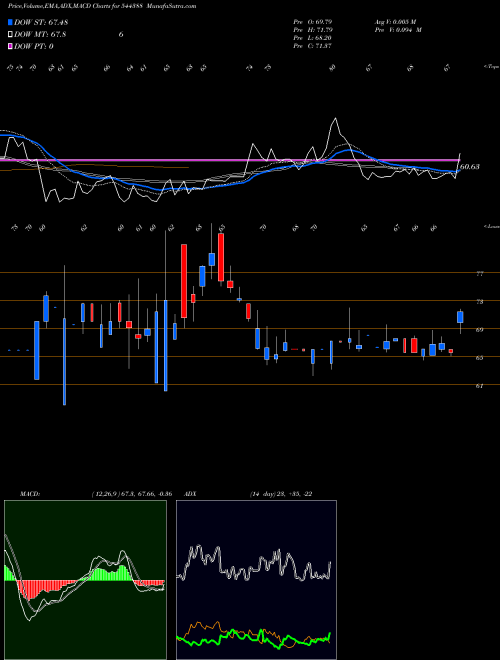Select the 'DOW PT: 0' label
Viewport: 500px width, 660px height.
click(x=34, y=46)
